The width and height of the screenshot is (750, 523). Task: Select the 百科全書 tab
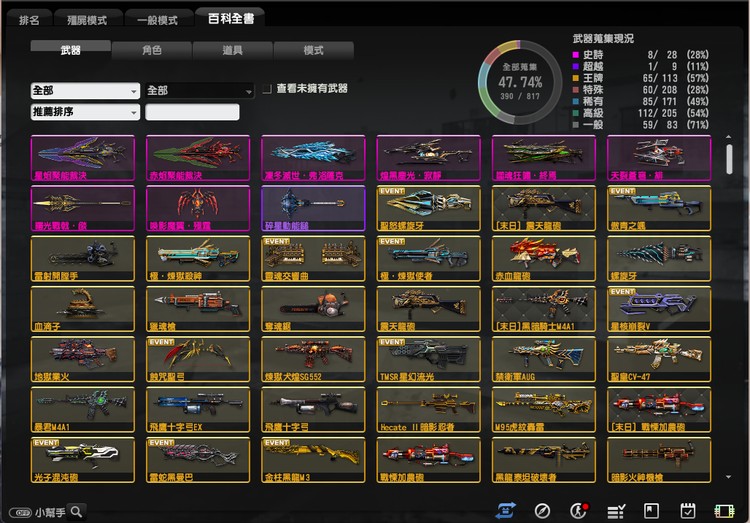[x=231, y=18]
